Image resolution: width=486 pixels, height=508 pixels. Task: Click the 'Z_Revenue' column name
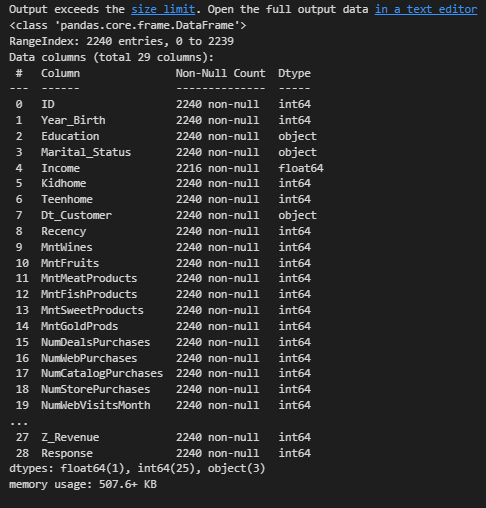[70, 437]
